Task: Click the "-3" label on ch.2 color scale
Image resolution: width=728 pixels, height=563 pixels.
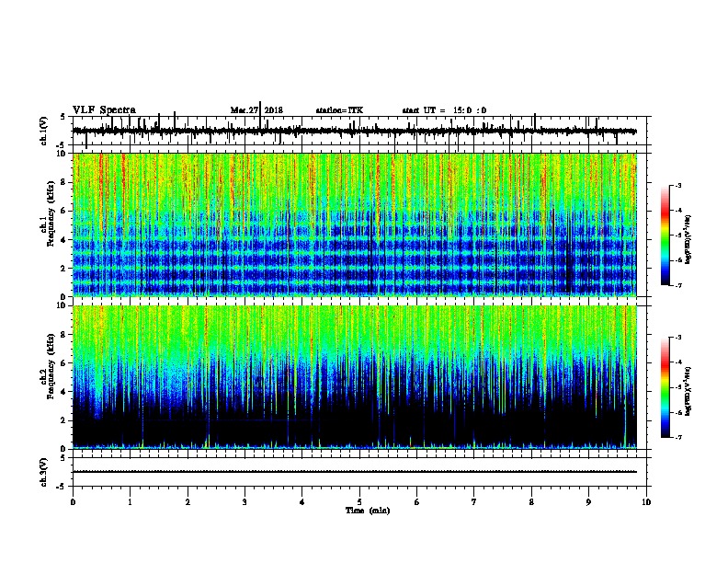Action: [677, 338]
